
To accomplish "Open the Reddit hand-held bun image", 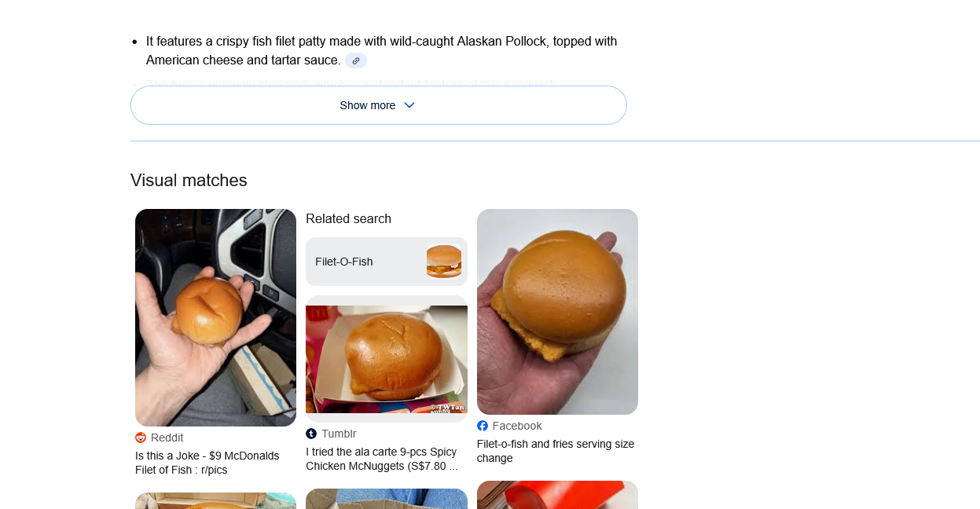I will (x=215, y=317).
